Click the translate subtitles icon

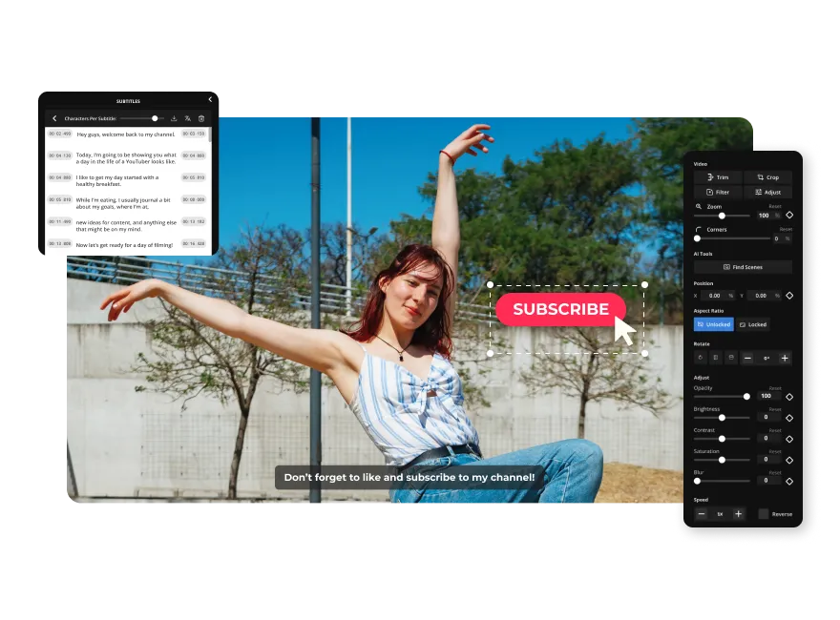pyautogui.click(x=188, y=118)
